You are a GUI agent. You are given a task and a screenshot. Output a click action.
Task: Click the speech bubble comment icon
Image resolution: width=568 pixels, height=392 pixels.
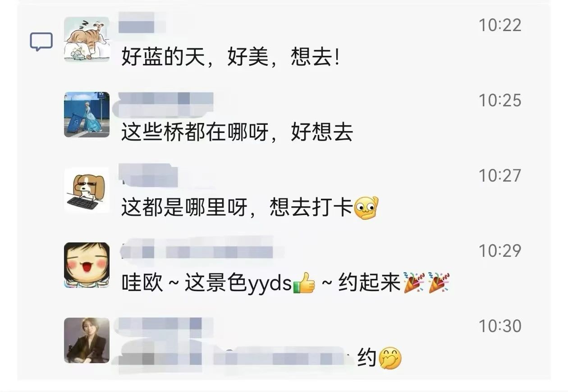(x=41, y=42)
